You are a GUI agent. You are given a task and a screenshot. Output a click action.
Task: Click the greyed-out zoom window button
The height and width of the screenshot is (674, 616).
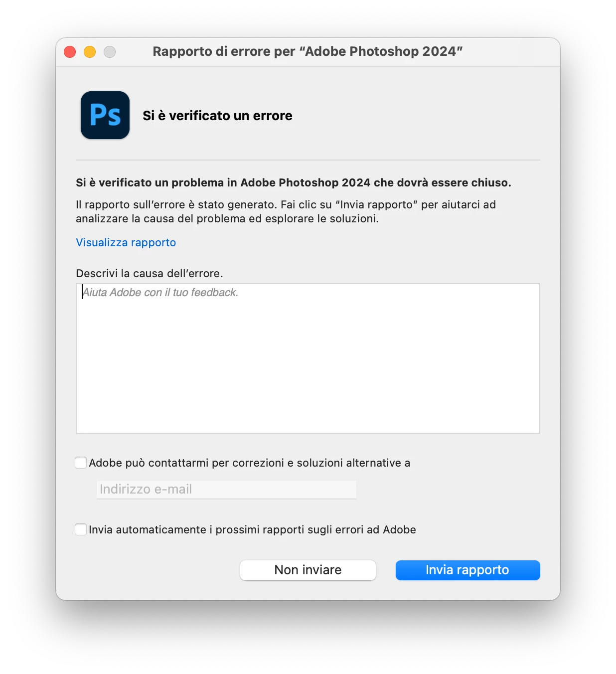pos(110,52)
